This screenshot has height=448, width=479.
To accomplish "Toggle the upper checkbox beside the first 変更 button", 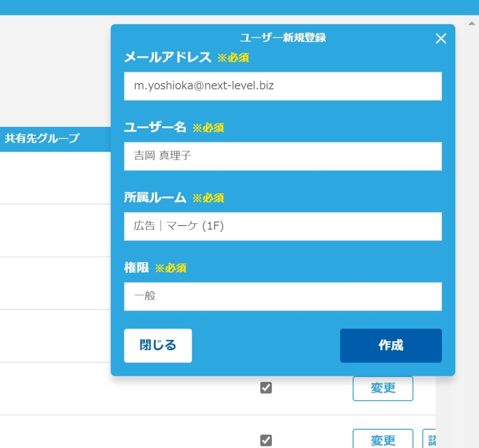I will pyautogui.click(x=266, y=388).
